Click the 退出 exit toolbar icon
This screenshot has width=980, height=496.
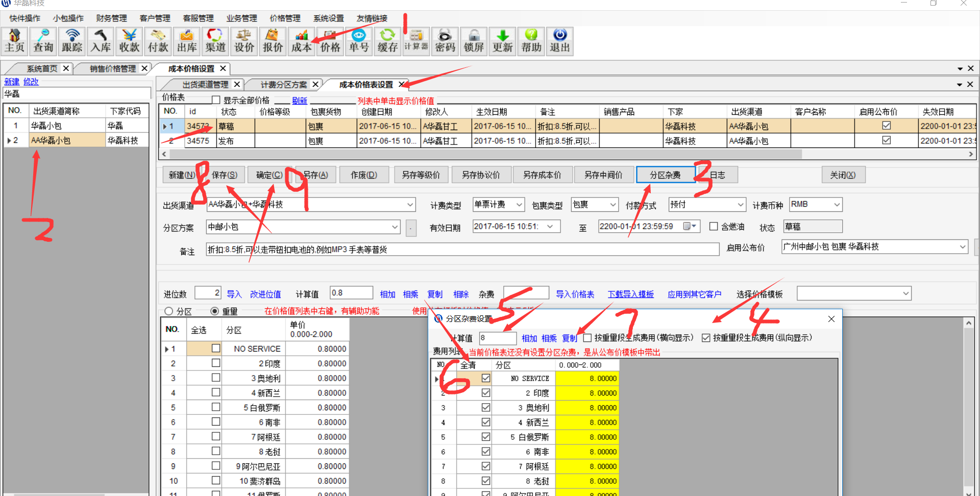click(559, 41)
